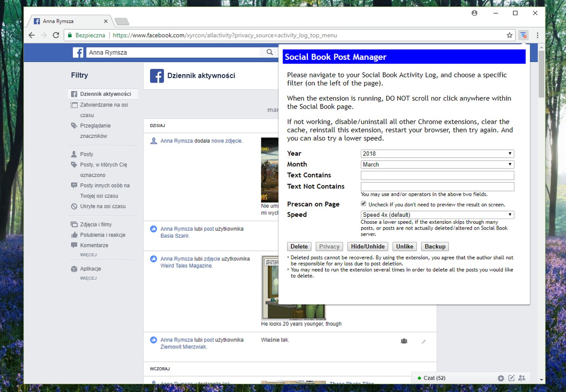
Task: Click in the Text Contains field
Action: pos(437,175)
